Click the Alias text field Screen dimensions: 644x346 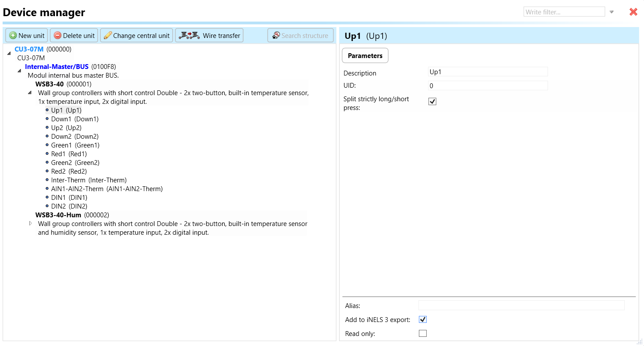point(521,305)
